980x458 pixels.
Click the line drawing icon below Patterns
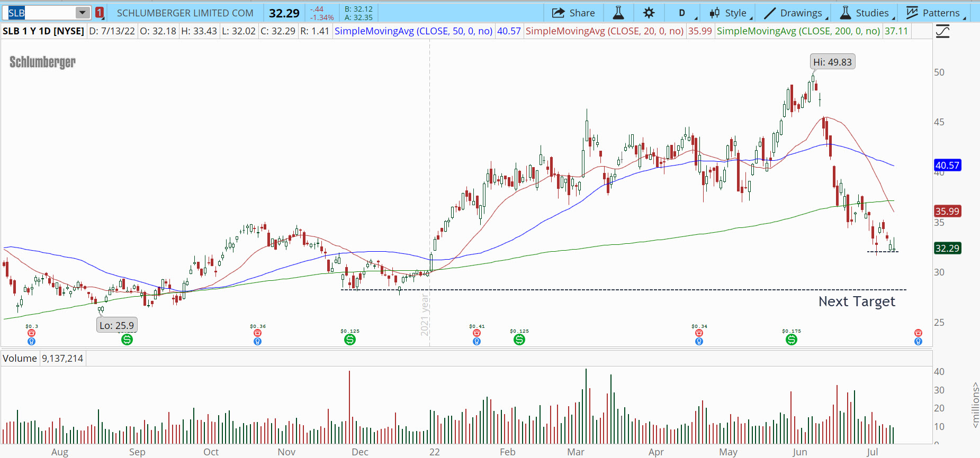pyautogui.click(x=942, y=32)
